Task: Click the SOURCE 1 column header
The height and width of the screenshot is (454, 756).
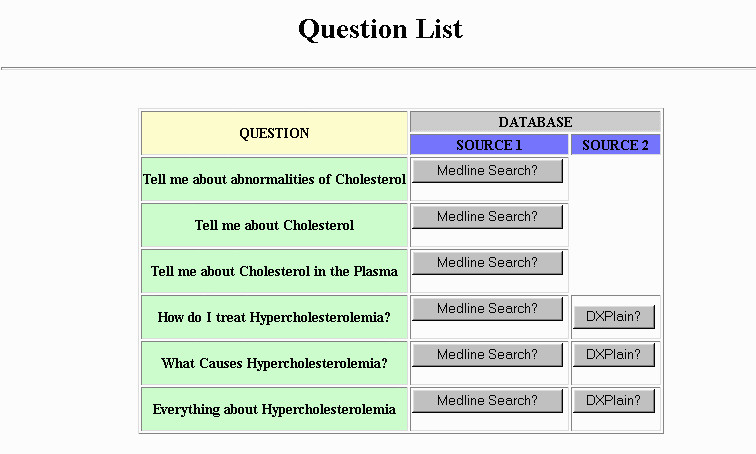Action: [x=489, y=145]
